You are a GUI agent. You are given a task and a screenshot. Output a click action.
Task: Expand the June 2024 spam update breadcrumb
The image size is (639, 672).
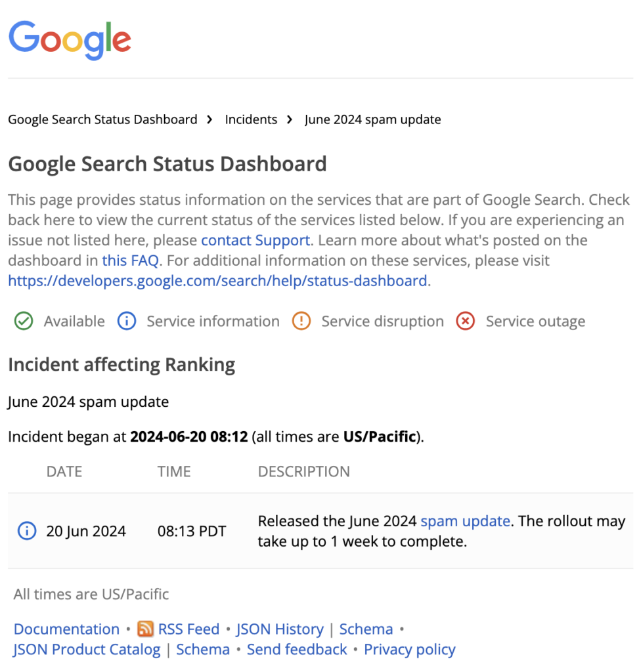[x=372, y=119]
